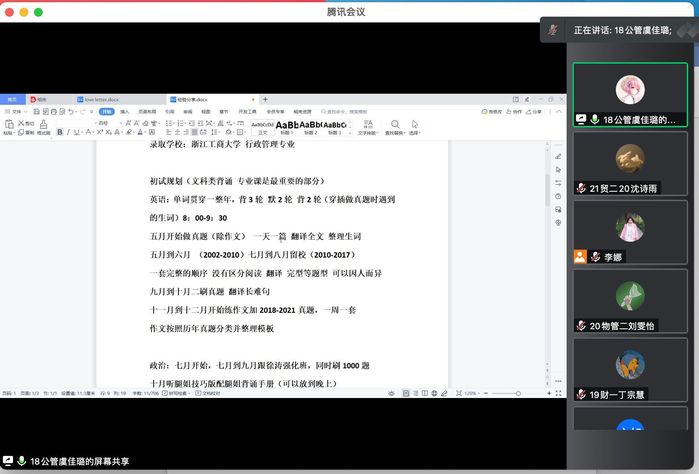Open the 文件 file menu dropdown

coord(17,112)
